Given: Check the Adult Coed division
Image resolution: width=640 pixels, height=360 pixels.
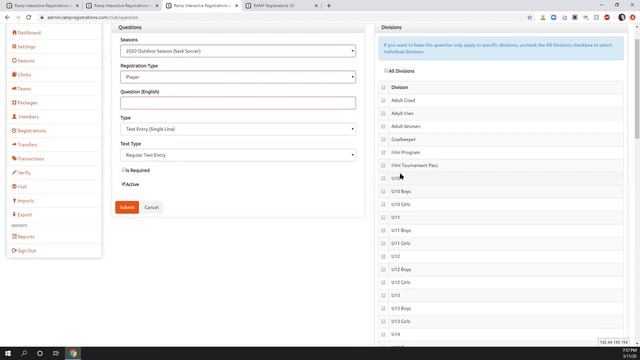Looking at the screenshot, I should click(x=383, y=100).
